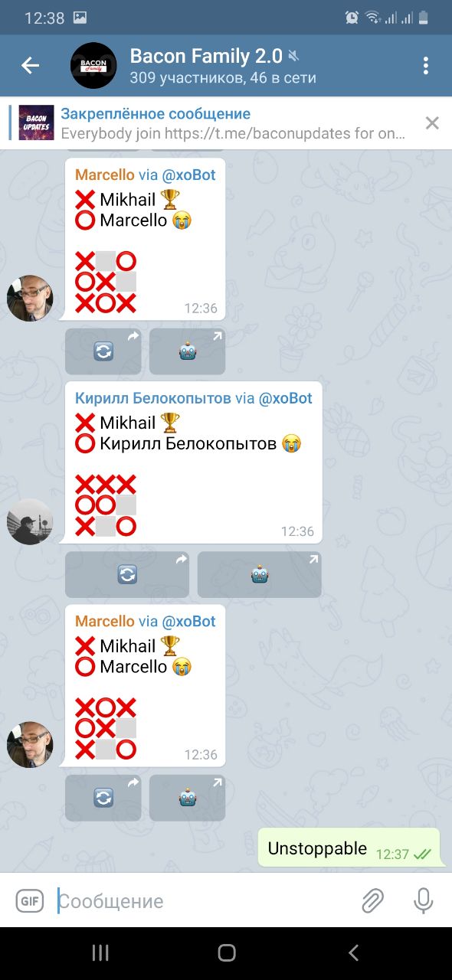Tap robot button under last Marcello game

tap(188, 798)
